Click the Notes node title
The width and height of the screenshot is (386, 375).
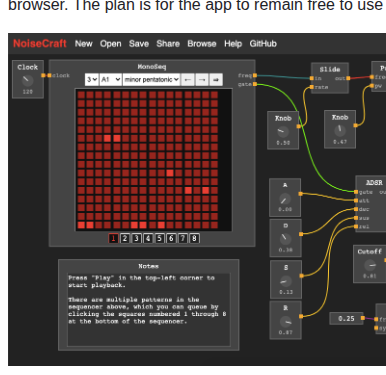[x=149, y=266]
